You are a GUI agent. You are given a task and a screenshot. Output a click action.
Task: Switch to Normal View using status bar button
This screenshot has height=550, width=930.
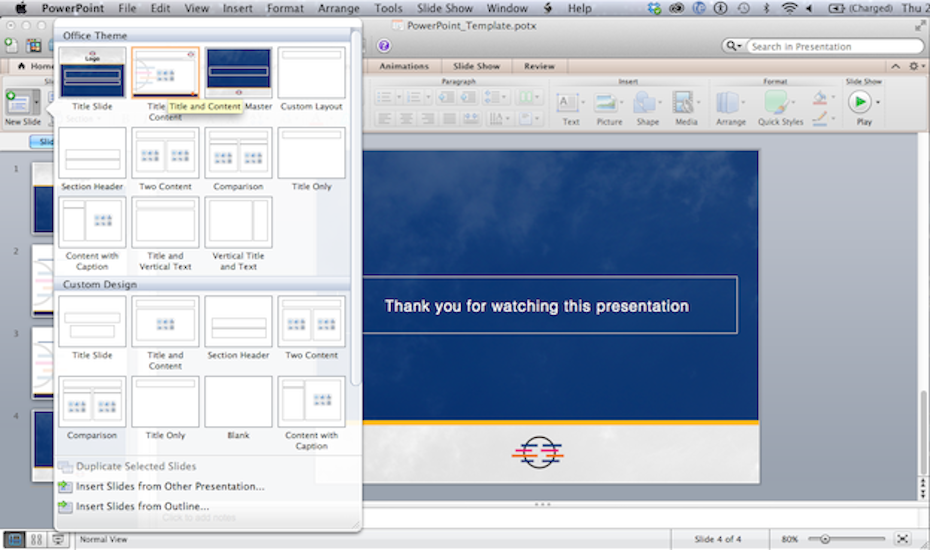(x=15, y=539)
